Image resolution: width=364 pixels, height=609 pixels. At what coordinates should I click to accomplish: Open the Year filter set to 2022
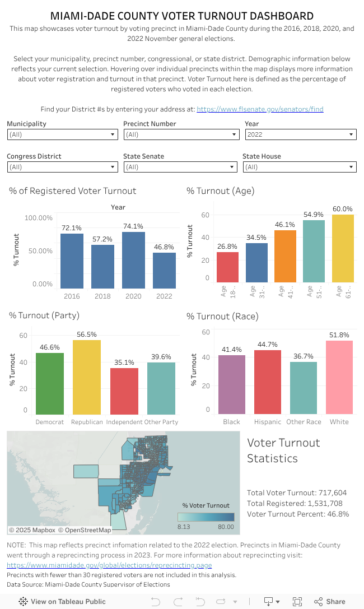point(301,134)
